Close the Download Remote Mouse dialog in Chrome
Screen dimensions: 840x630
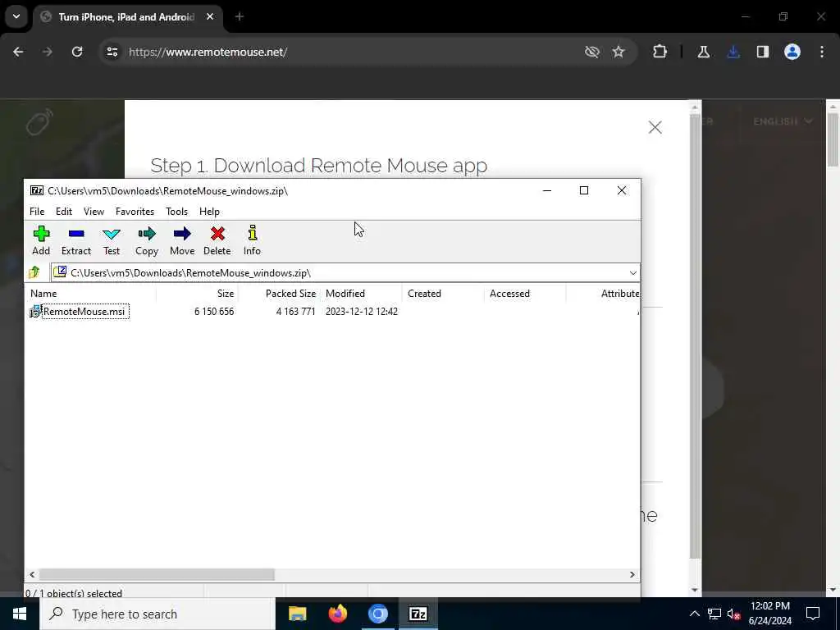(x=655, y=127)
